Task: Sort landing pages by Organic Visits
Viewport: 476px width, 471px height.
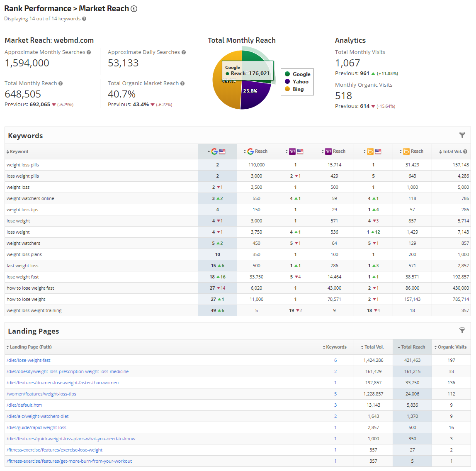Action: pyautogui.click(x=452, y=347)
